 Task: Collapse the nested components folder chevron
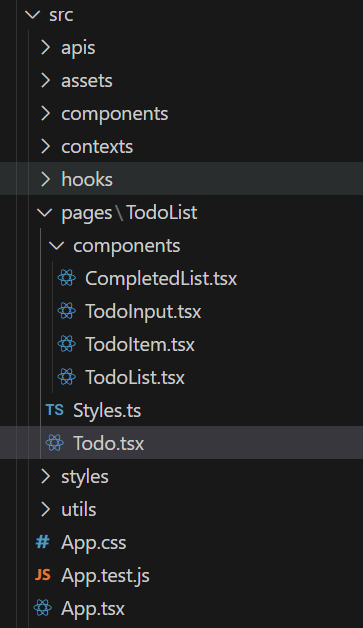click(56, 246)
